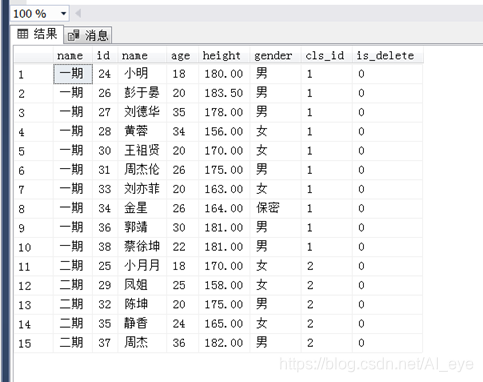Viewport: 483px width, 382px height.
Task: Click the age cell 30 for 郭靖
Action: (x=182, y=228)
